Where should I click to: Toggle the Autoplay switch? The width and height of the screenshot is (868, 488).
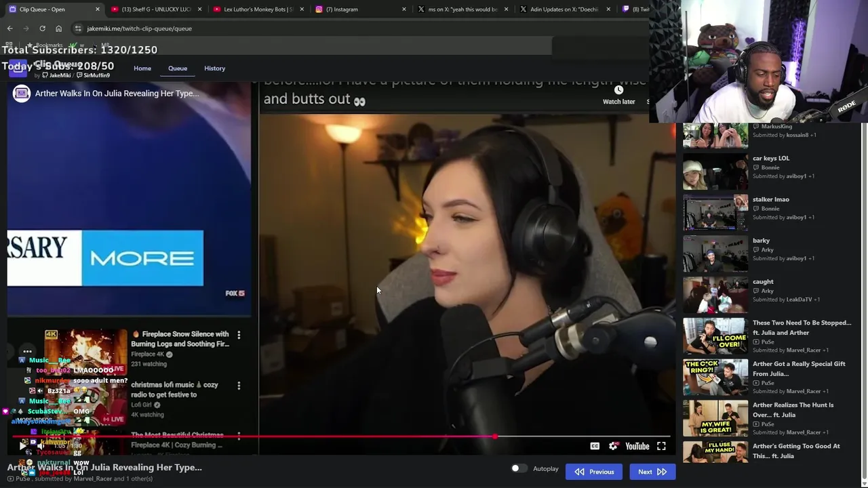[519, 468]
